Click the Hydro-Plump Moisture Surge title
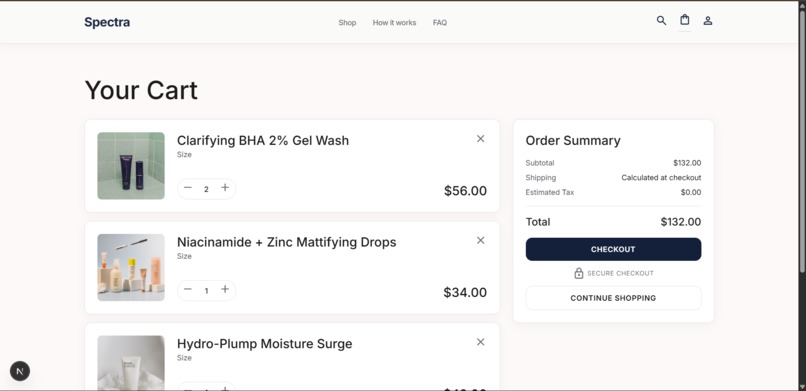806x391 pixels. click(x=264, y=344)
